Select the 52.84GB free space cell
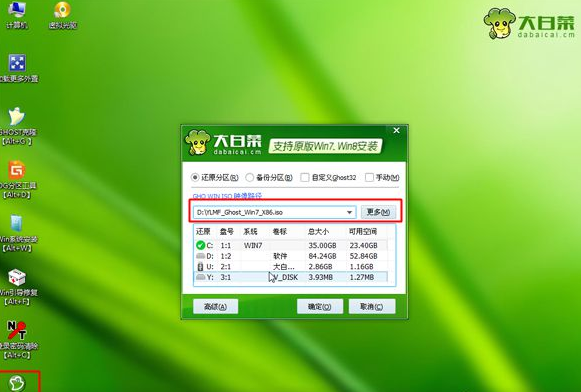Viewport: 581px width, 392px height. click(x=363, y=256)
